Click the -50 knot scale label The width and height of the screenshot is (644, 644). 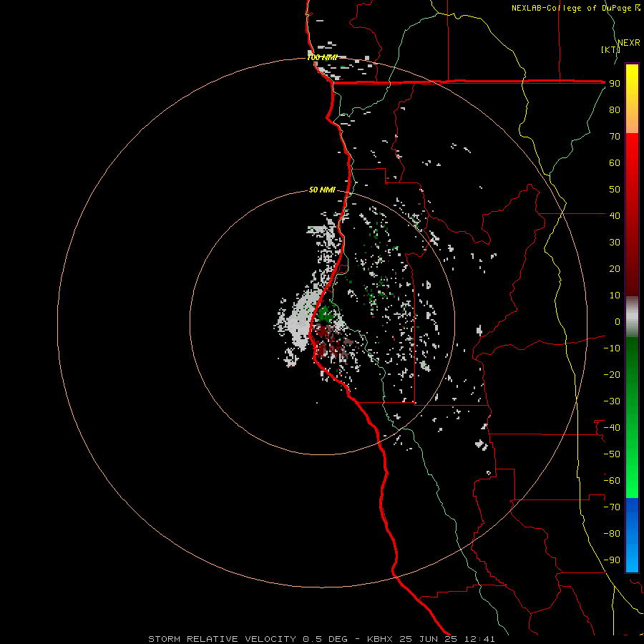click(x=612, y=454)
